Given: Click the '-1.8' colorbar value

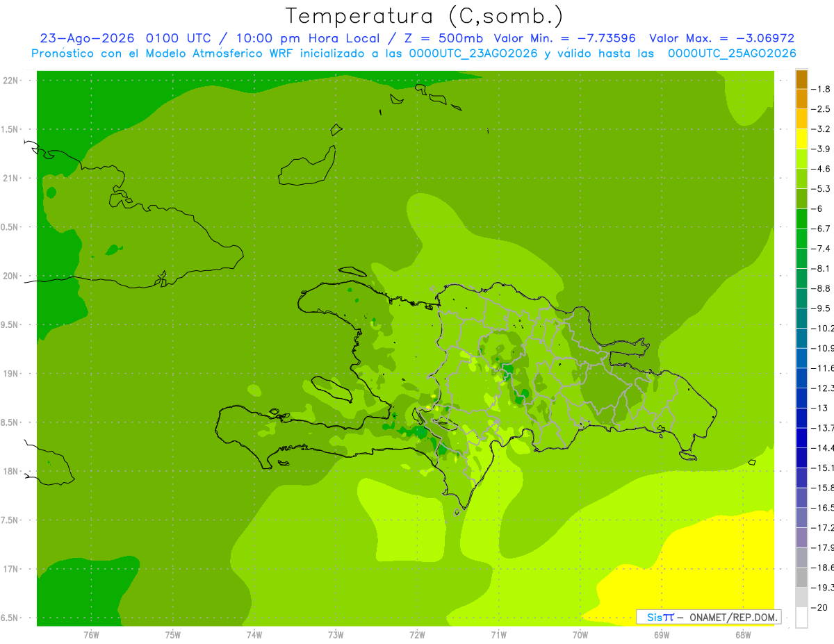Looking at the screenshot, I should coord(821,89).
